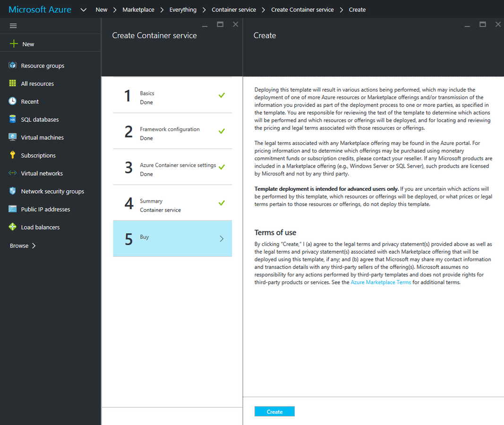Open the Microsoft Azure dropdown chevron
This screenshot has height=425, width=504.
click(84, 10)
